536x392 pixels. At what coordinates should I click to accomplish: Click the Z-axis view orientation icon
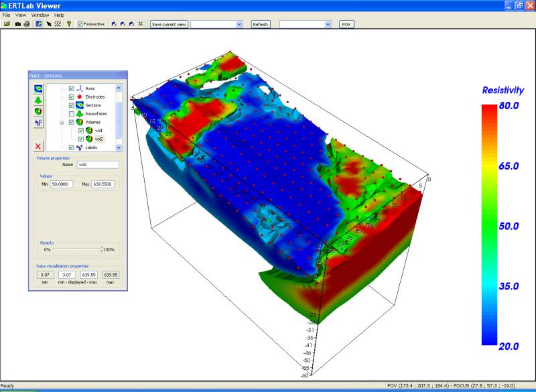131,24
